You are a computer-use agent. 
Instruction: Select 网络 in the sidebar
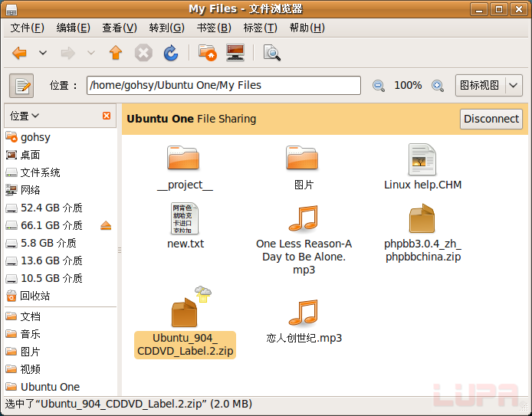pos(61,190)
